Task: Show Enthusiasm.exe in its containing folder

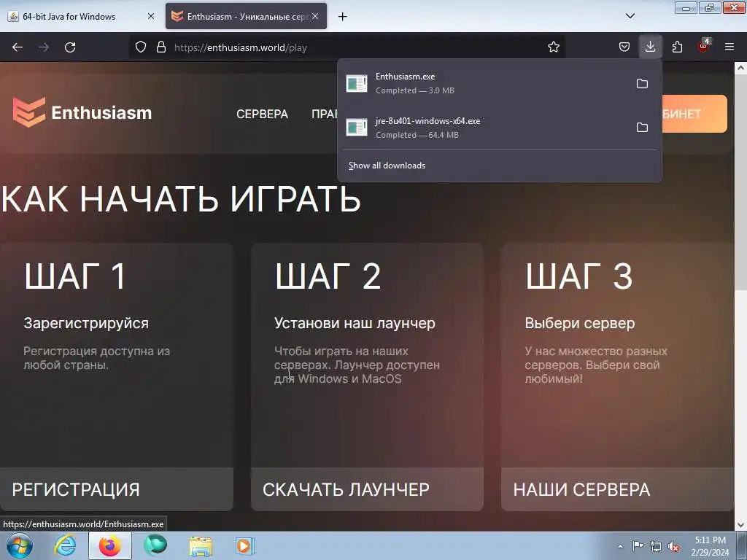Action: point(642,84)
